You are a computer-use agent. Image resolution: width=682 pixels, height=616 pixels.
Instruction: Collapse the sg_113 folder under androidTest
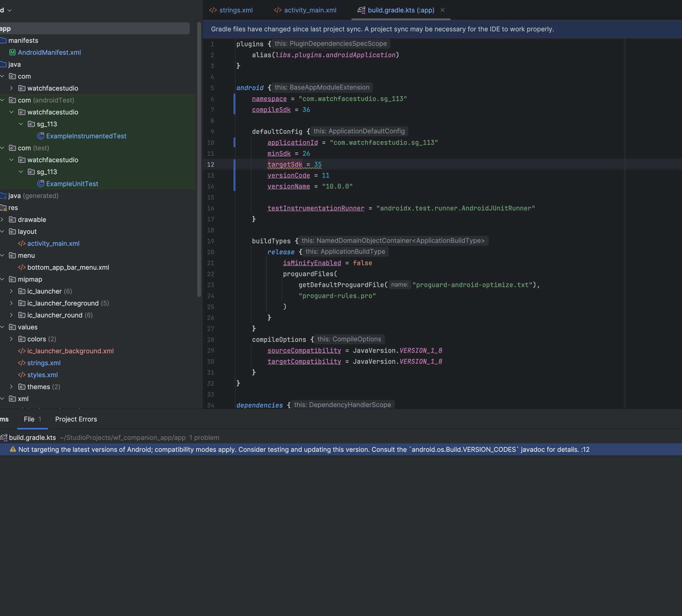[21, 124]
